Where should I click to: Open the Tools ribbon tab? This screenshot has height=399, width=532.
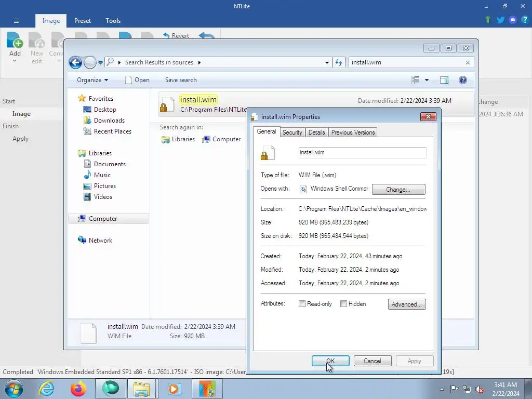(x=113, y=21)
